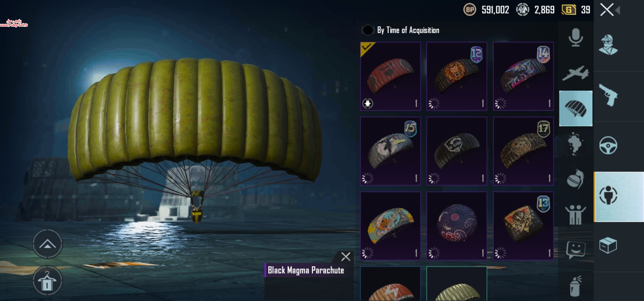
Task: Select the airplane skins category
Action: (x=575, y=73)
